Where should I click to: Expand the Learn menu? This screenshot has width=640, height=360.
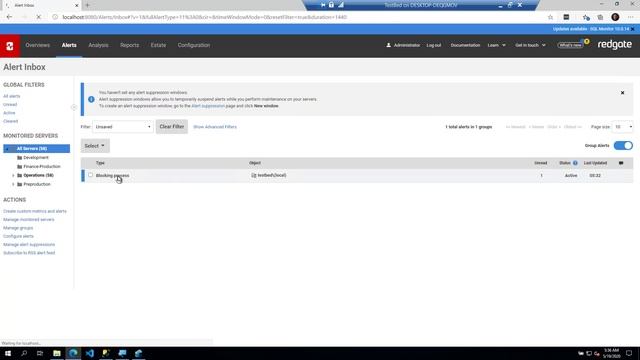pyautogui.click(x=496, y=45)
